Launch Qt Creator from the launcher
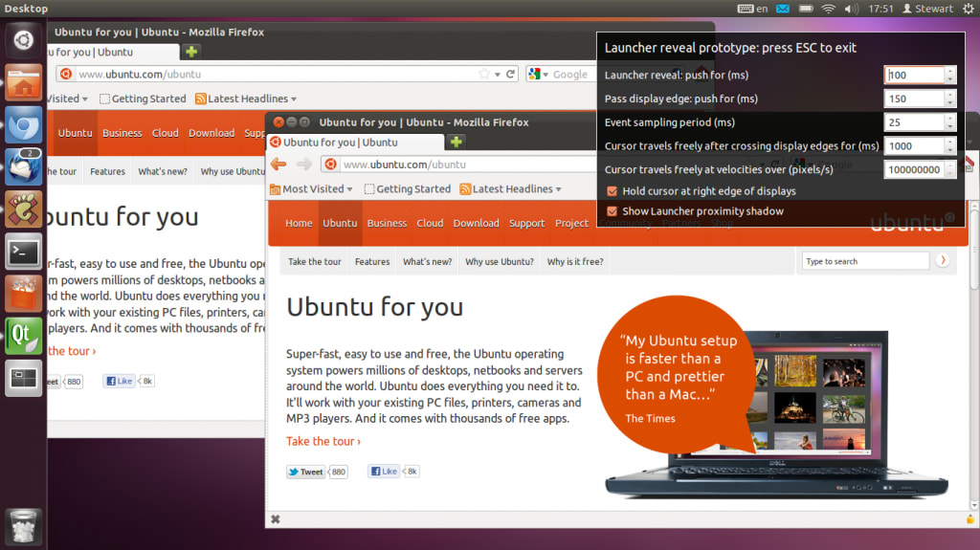This screenshot has width=980, height=550. (23, 337)
